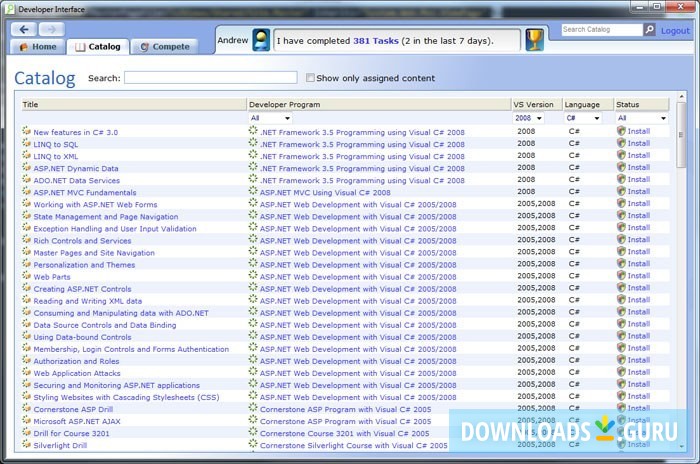Click the Language column header
The image size is (700, 464).
(x=588, y=105)
